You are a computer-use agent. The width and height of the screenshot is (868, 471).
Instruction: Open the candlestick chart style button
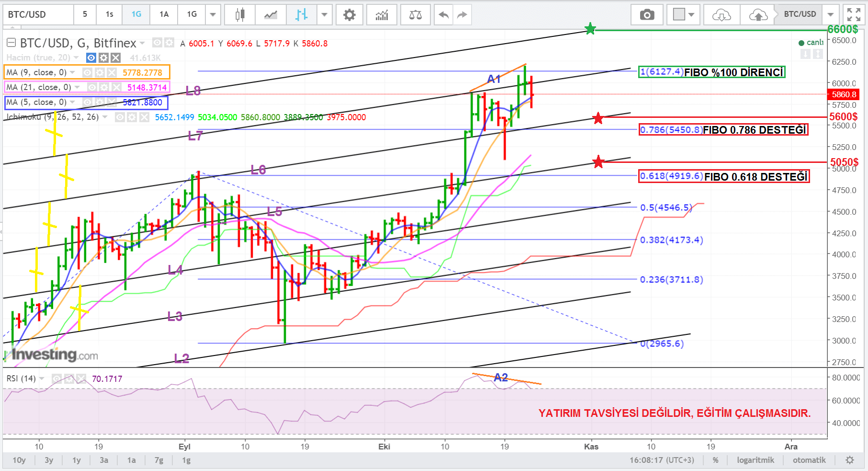pos(240,15)
